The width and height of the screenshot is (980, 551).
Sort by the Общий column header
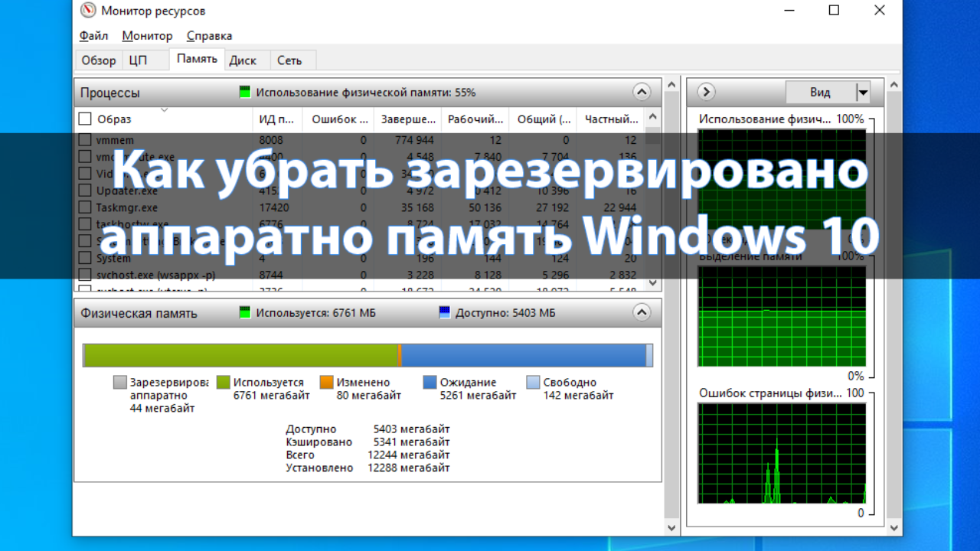[x=543, y=119]
